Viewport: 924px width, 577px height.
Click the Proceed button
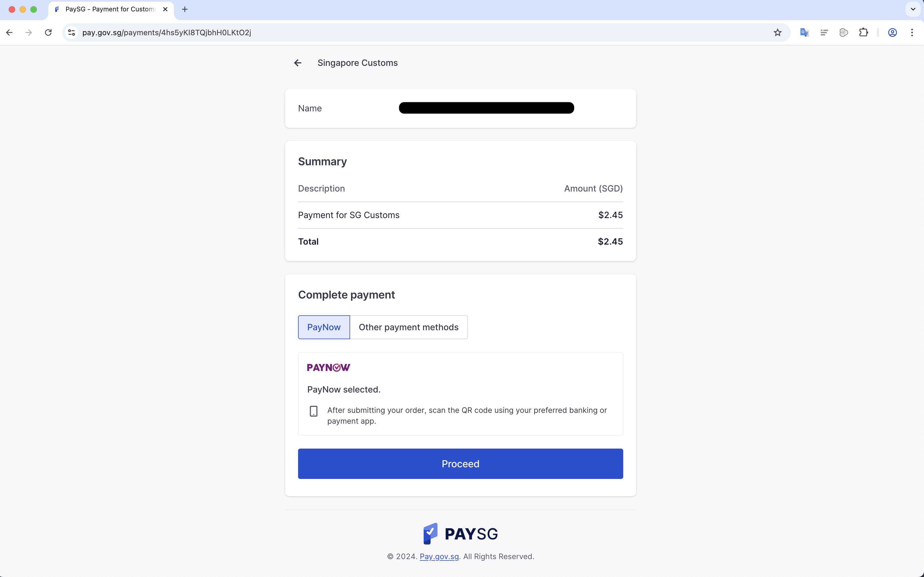click(x=460, y=464)
